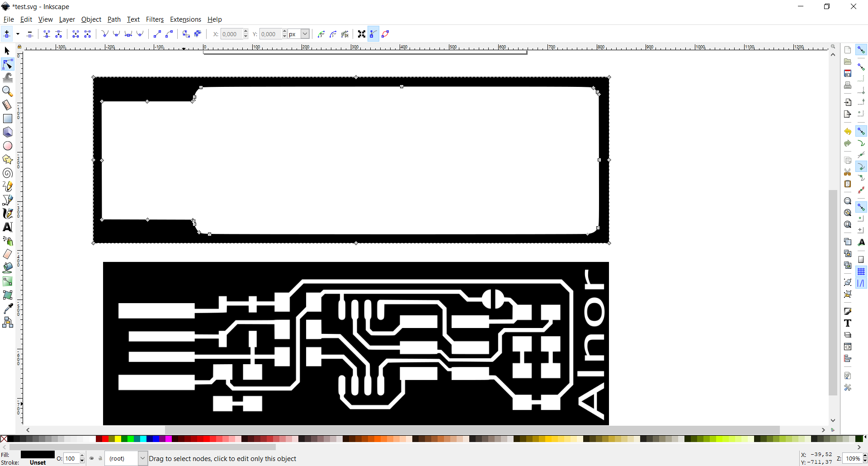Toggle snap to cusp nodes
Image resolution: width=868 pixels, height=466 pixels.
pos(861,167)
